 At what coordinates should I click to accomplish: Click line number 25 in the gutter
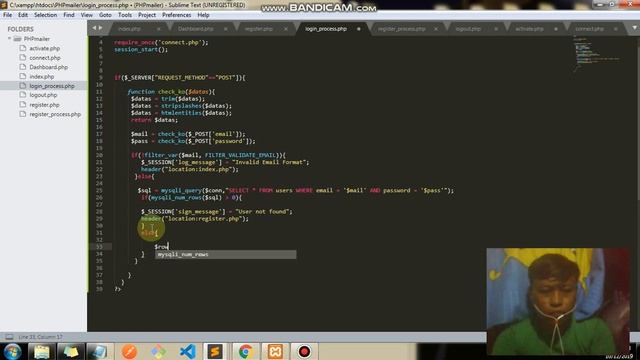[100, 191]
